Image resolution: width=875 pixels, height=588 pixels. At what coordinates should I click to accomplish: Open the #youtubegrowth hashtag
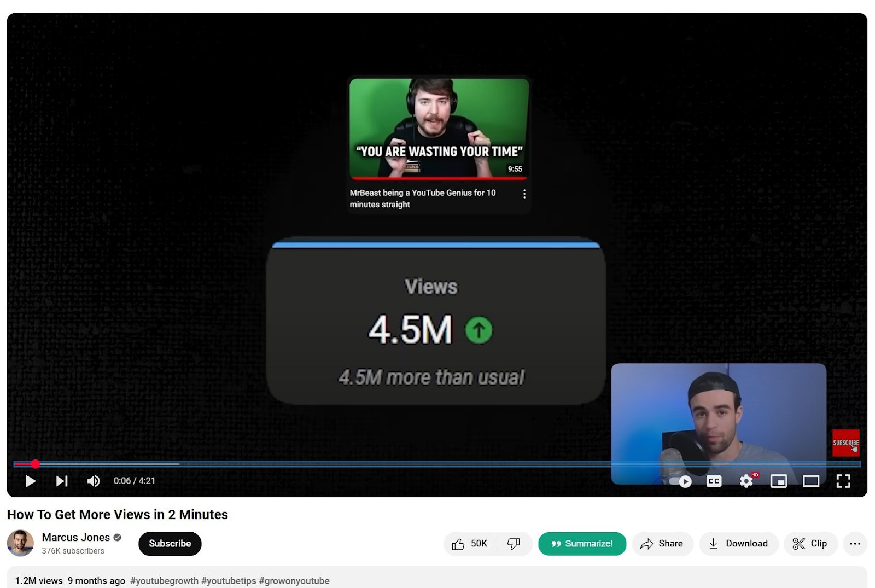point(165,581)
